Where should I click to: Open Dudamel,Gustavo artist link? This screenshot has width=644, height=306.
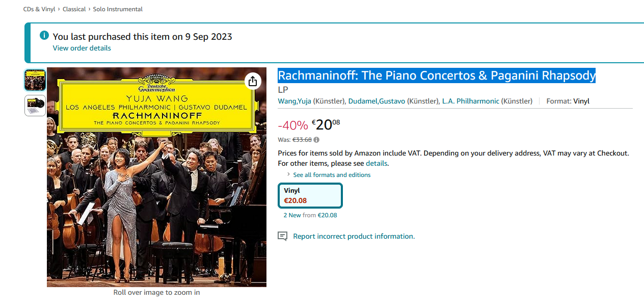tap(377, 101)
